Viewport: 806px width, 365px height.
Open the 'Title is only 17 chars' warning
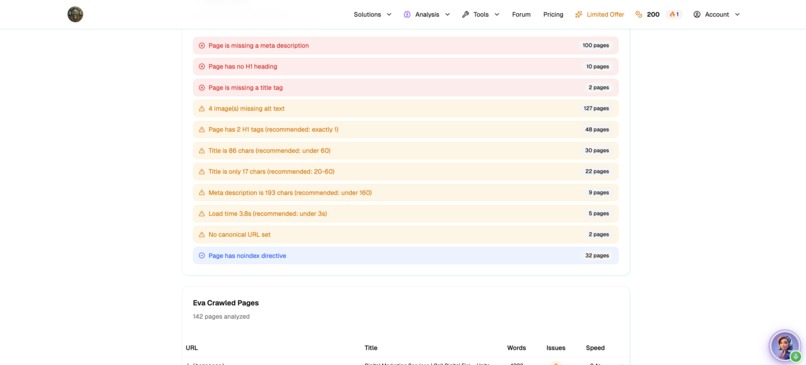coord(406,171)
